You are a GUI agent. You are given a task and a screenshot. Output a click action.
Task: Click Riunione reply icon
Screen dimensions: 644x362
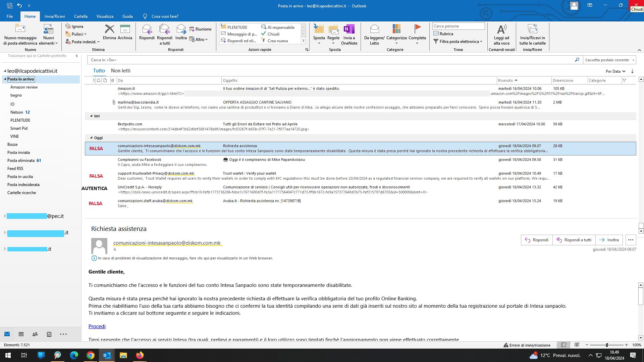click(x=192, y=29)
